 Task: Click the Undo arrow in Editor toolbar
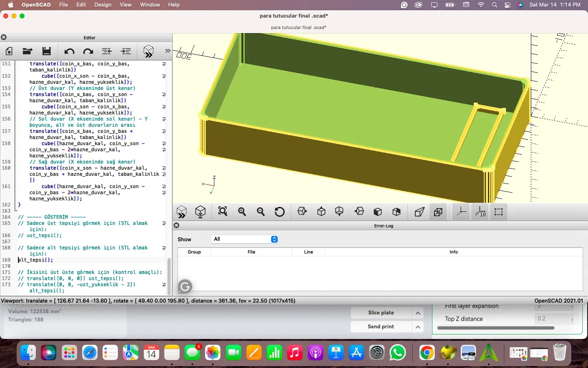[69, 51]
